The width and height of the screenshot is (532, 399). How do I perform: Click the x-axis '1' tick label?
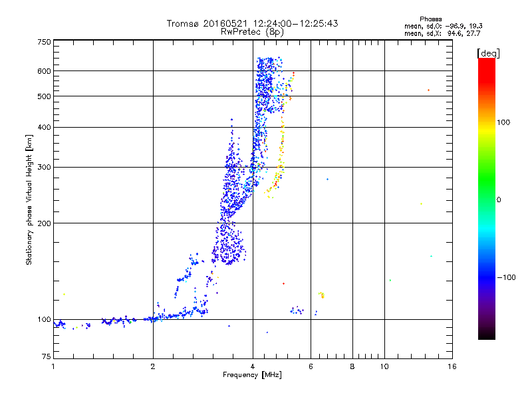coord(53,366)
